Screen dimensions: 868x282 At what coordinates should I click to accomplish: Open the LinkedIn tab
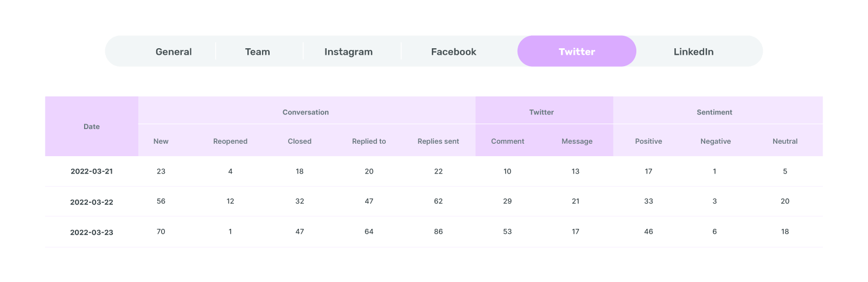tap(693, 52)
